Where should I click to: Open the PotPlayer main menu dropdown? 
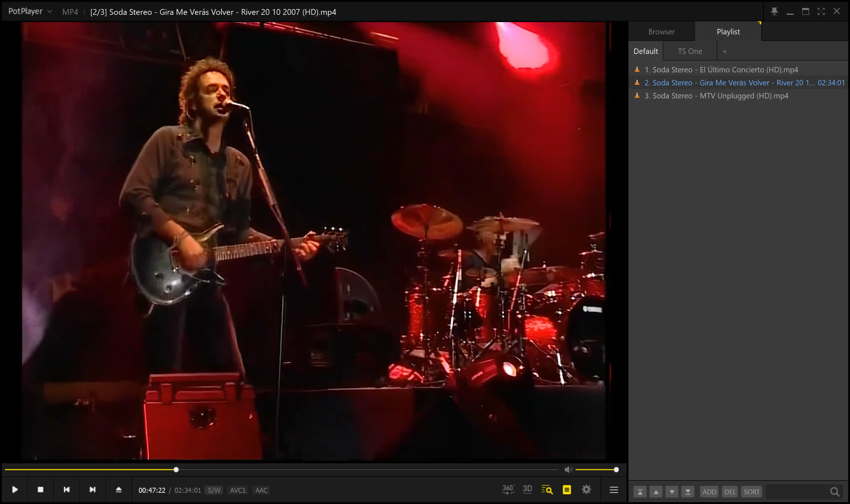click(30, 11)
